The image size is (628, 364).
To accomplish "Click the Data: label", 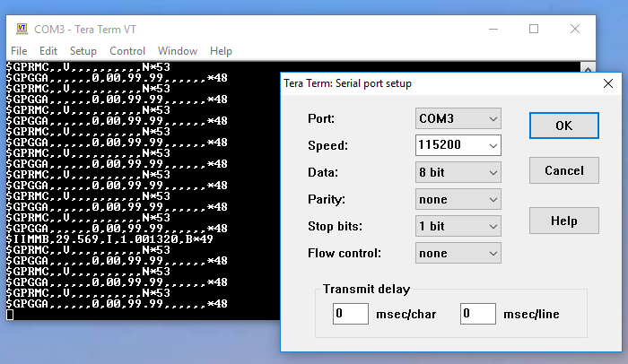I will coord(323,172).
